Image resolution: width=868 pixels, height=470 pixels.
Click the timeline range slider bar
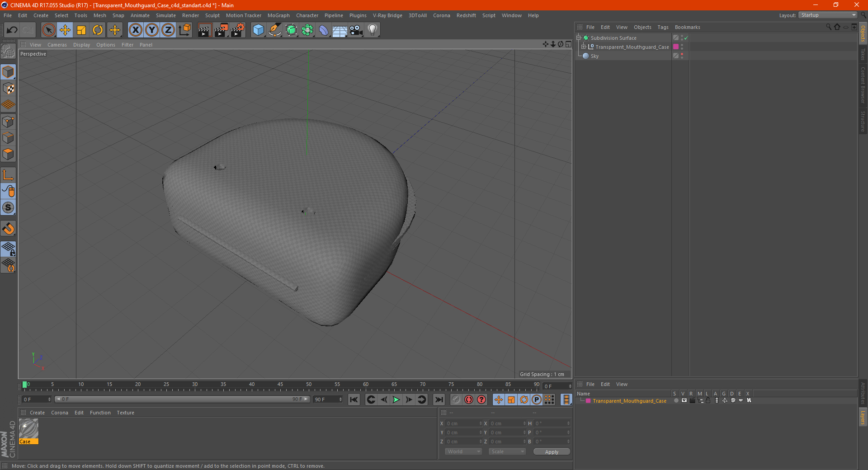pos(182,399)
